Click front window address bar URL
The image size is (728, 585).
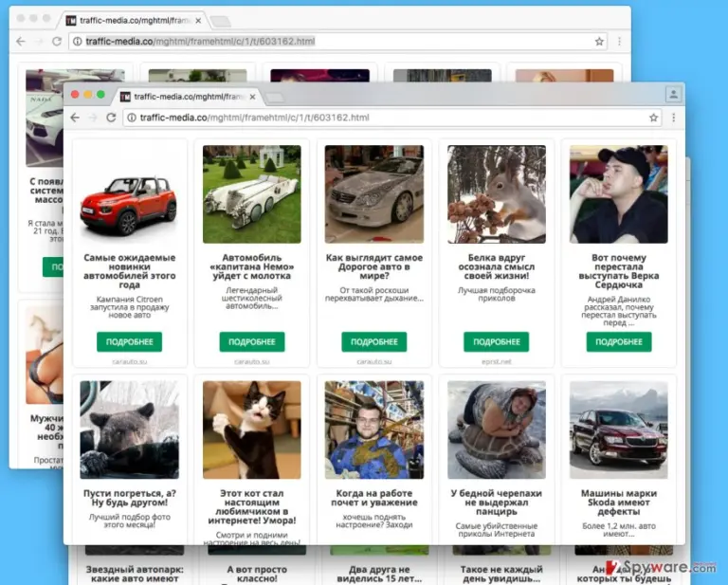[254, 118]
